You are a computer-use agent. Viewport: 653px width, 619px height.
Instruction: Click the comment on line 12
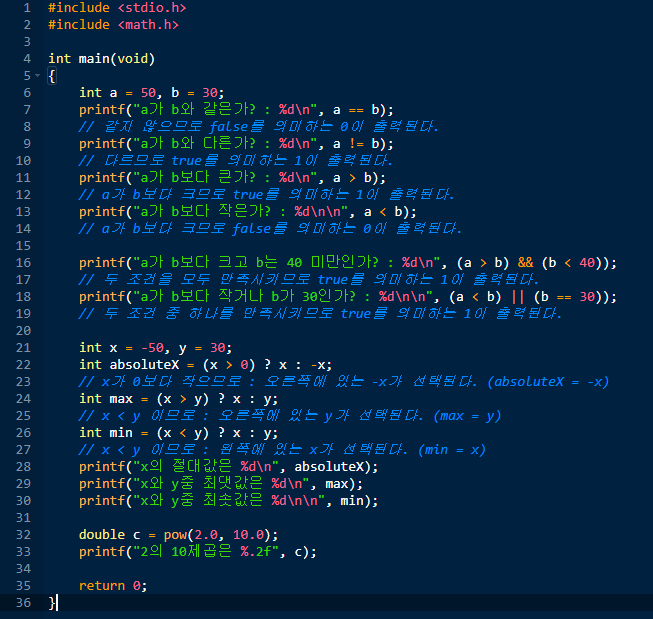267,195
